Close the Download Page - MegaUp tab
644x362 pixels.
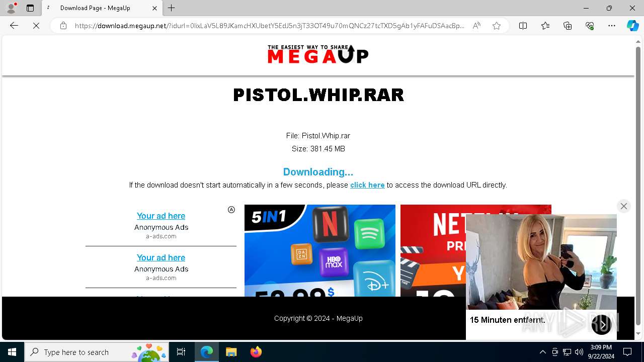154,8
